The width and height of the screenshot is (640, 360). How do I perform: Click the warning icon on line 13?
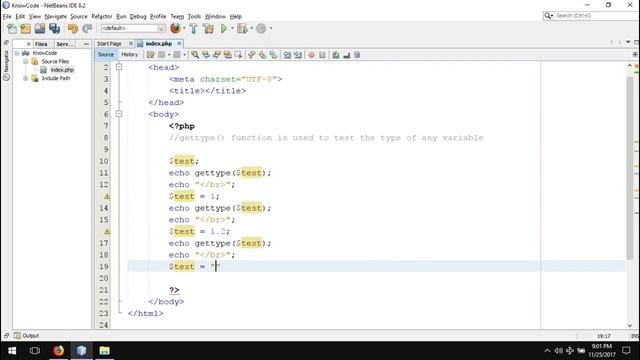click(107, 196)
